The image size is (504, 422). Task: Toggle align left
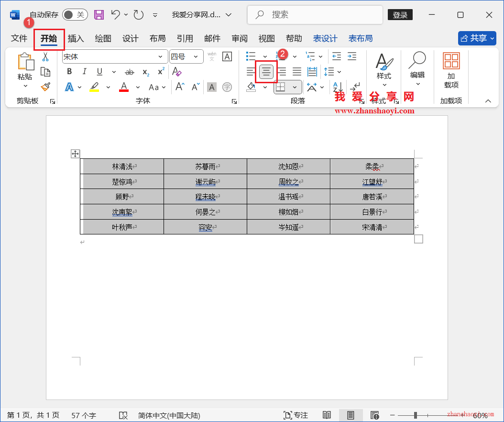point(251,72)
